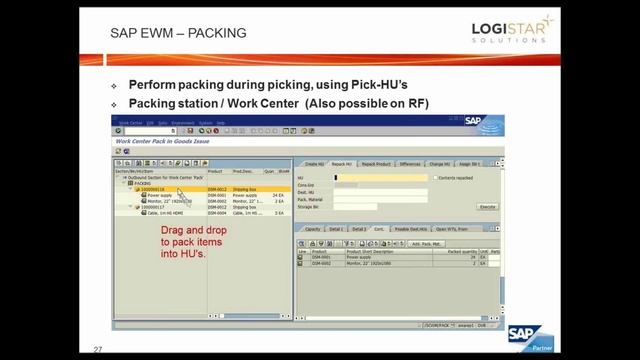
Task: Open the System menu
Action: (205, 123)
